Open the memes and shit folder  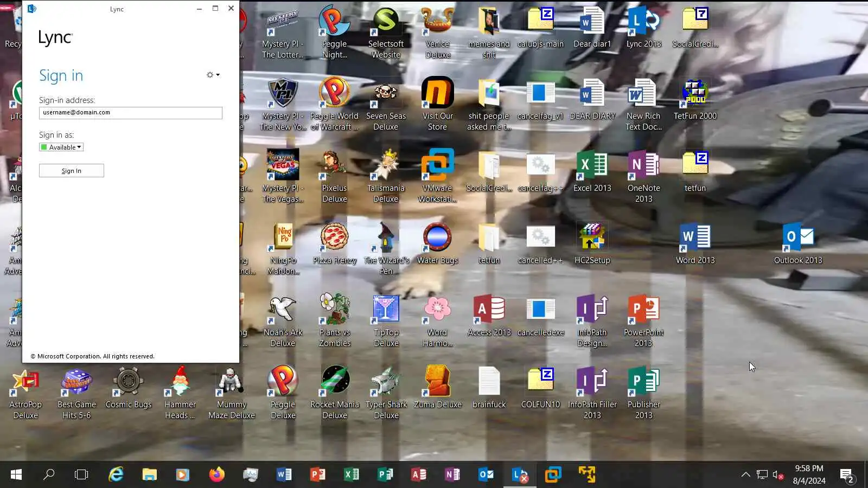489,33
